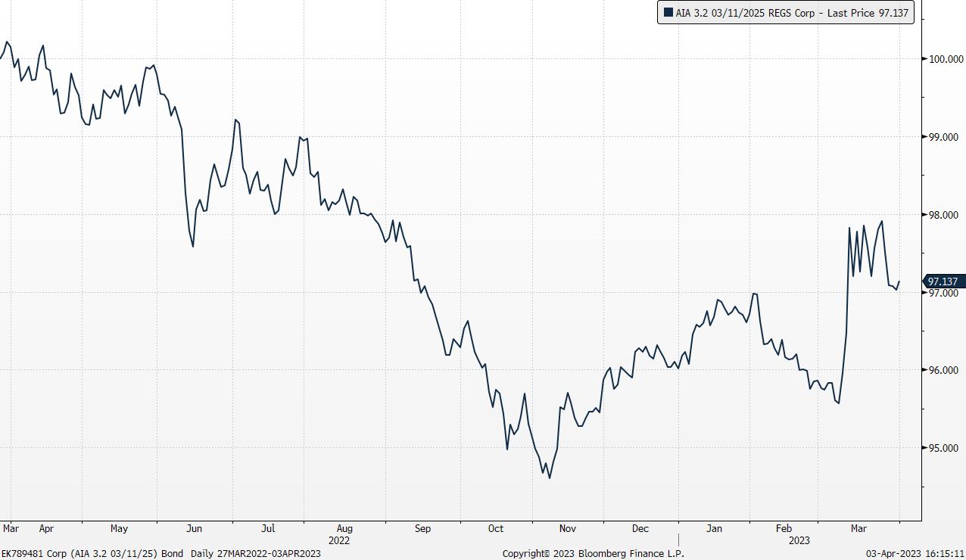This screenshot has width=966, height=560.
Task: Click the 96.000 y-axis label
Action: pos(943,370)
